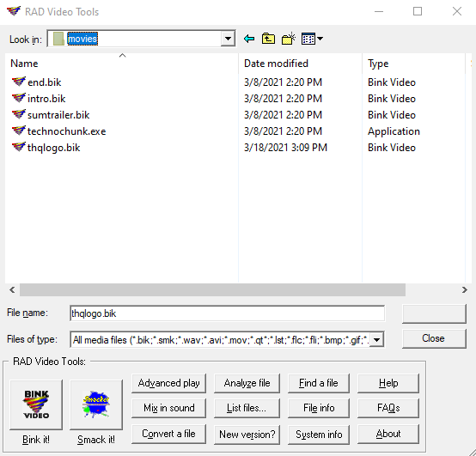Open the Files of type dropdown
Viewport: 476px width, 456px height.
[x=376, y=339]
